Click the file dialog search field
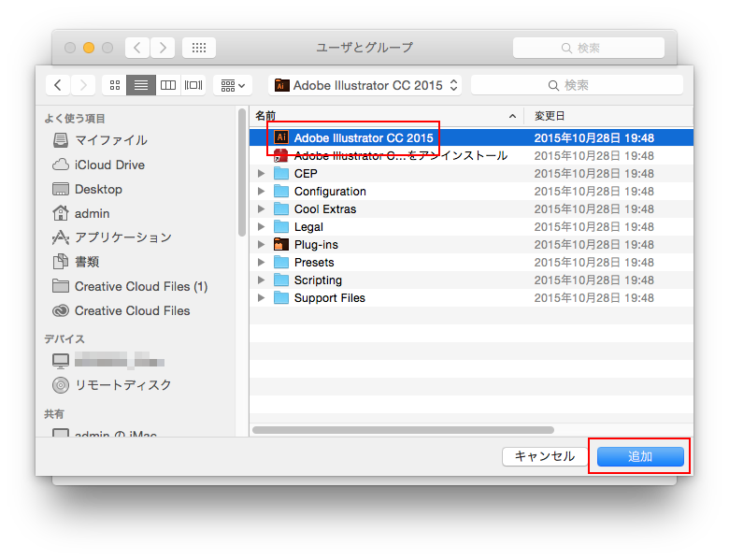The image size is (729, 560). (577, 85)
